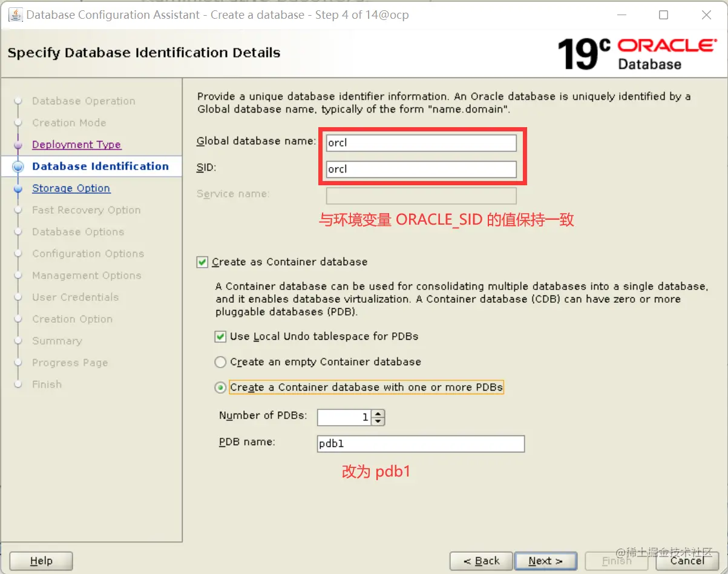Select Create an empty Container database

(x=220, y=362)
